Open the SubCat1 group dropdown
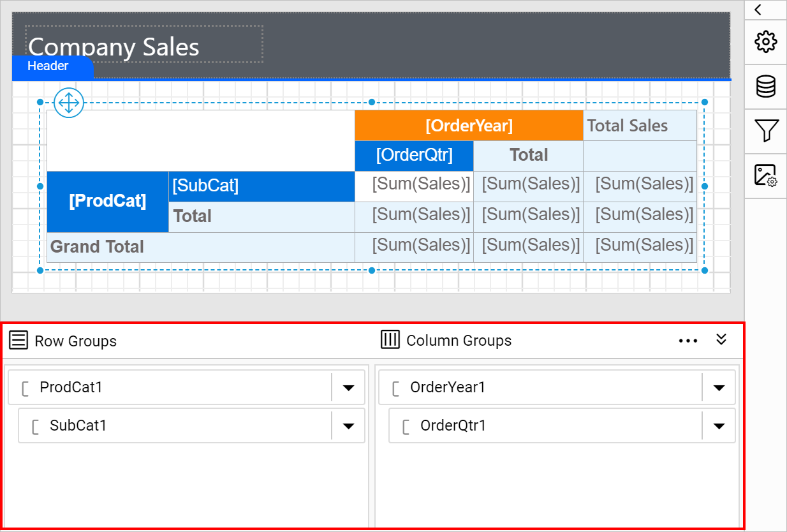 [x=348, y=425]
